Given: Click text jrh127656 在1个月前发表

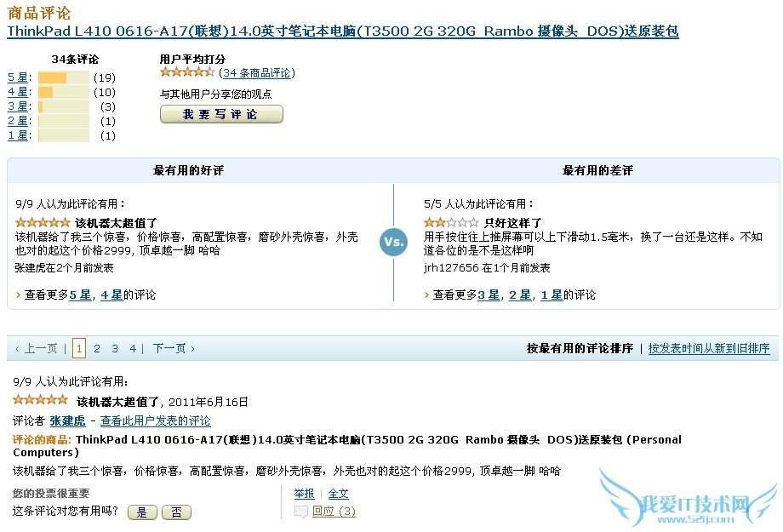Looking at the screenshot, I should click(487, 268).
